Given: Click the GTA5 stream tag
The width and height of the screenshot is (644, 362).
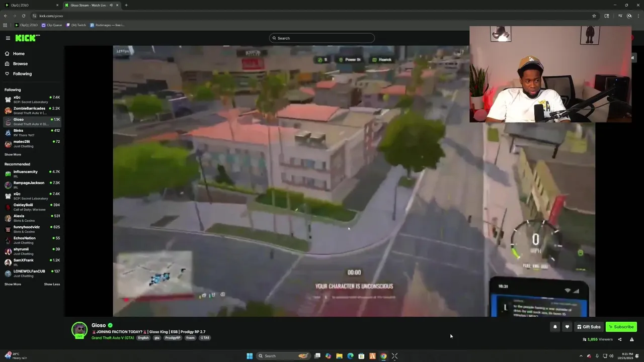Looking at the screenshot, I should (x=205, y=338).
